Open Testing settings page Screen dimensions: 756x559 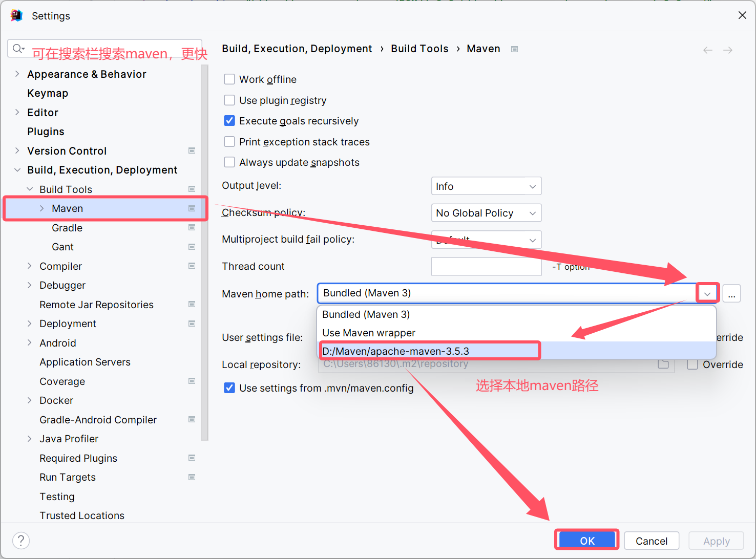57,497
